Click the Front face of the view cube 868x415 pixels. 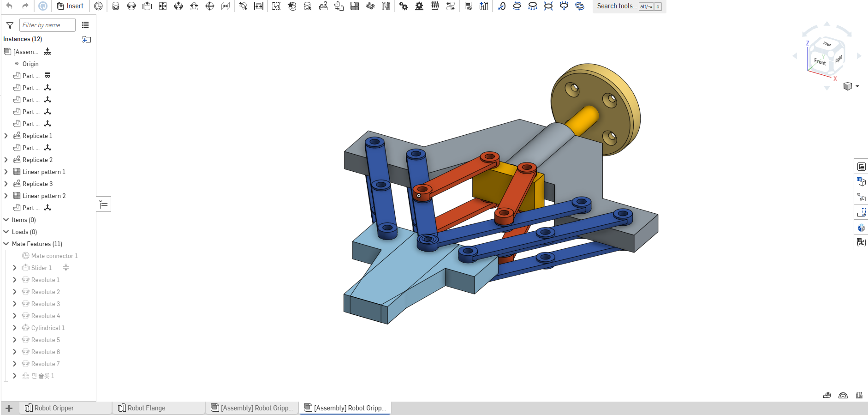(820, 62)
